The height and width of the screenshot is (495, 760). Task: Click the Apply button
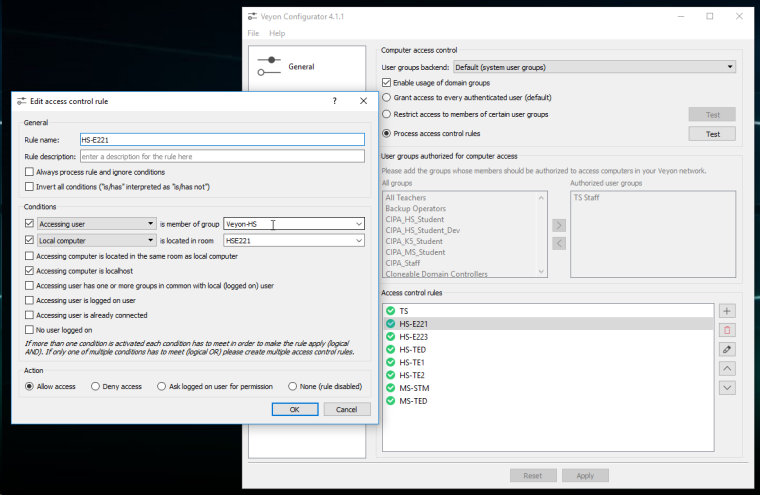(585, 476)
